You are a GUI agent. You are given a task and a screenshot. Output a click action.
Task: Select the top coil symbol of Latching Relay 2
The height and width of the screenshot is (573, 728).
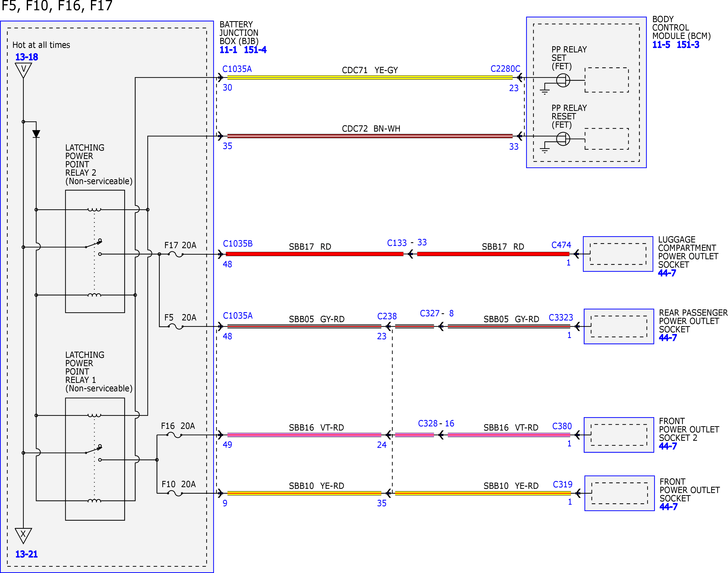[x=94, y=210]
